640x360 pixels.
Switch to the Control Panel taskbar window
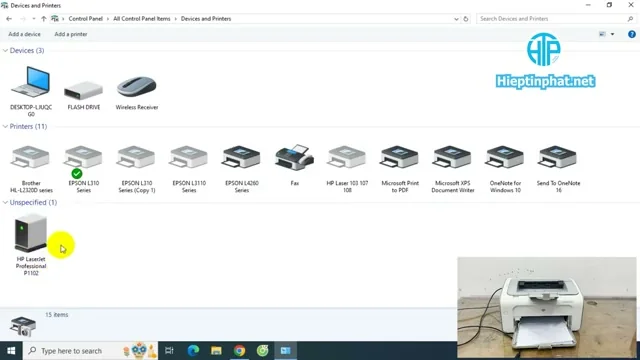point(285,351)
